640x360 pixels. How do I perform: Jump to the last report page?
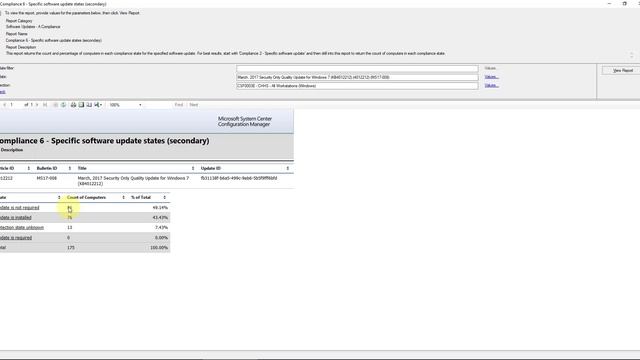coord(45,105)
